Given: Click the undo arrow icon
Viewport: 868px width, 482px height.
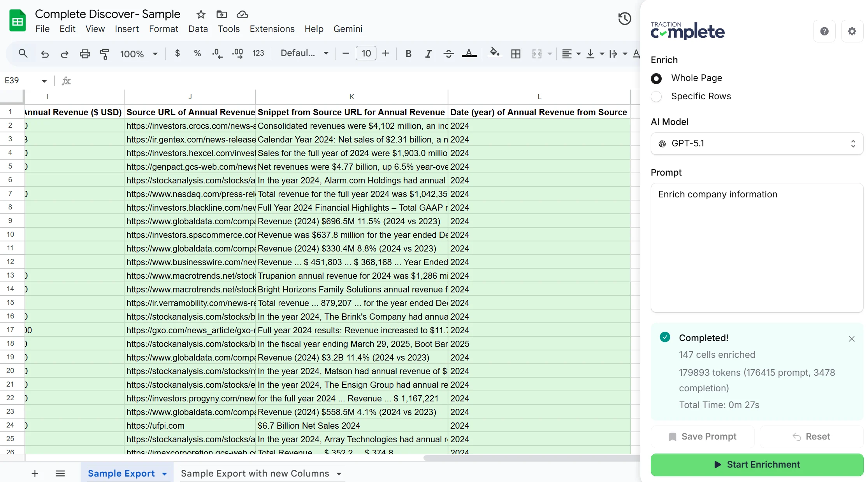Looking at the screenshot, I should (45, 54).
